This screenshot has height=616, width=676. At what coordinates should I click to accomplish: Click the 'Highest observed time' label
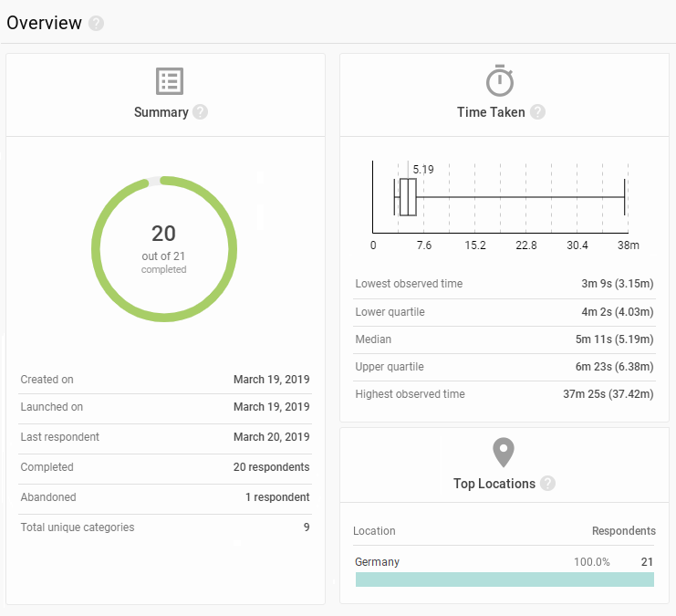tap(410, 394)
